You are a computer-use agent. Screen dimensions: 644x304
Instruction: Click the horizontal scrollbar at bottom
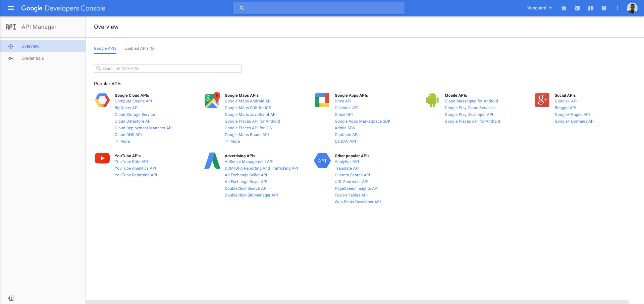tap(357, 302)
